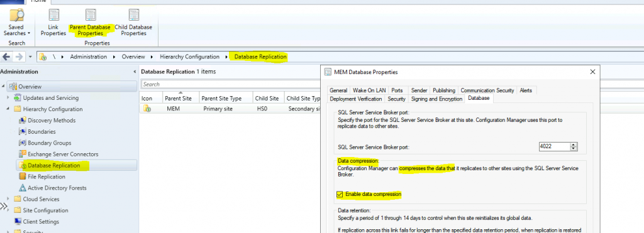Click the Service Broker port field
The height and width of the screenshot is (233, 644).
555,146
